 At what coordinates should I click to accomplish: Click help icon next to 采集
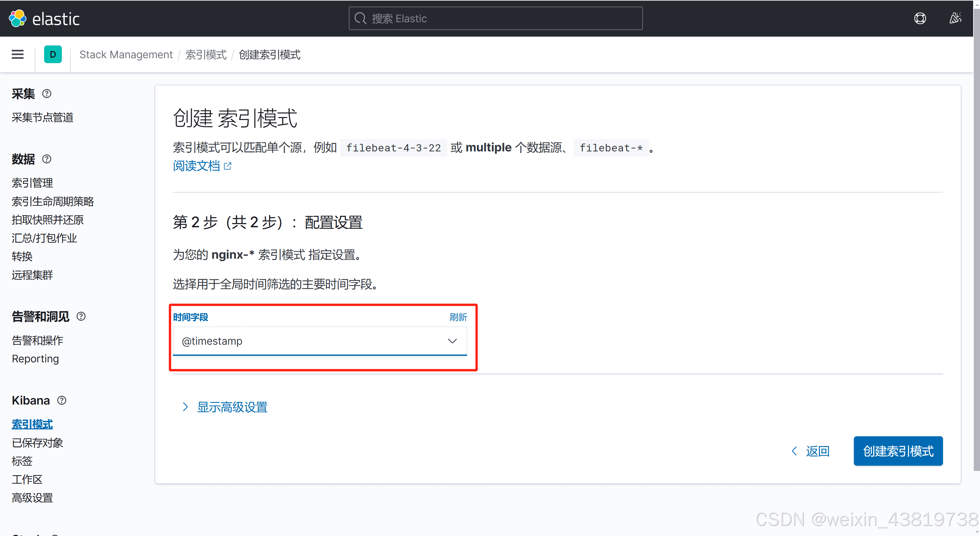pos(47,94)
